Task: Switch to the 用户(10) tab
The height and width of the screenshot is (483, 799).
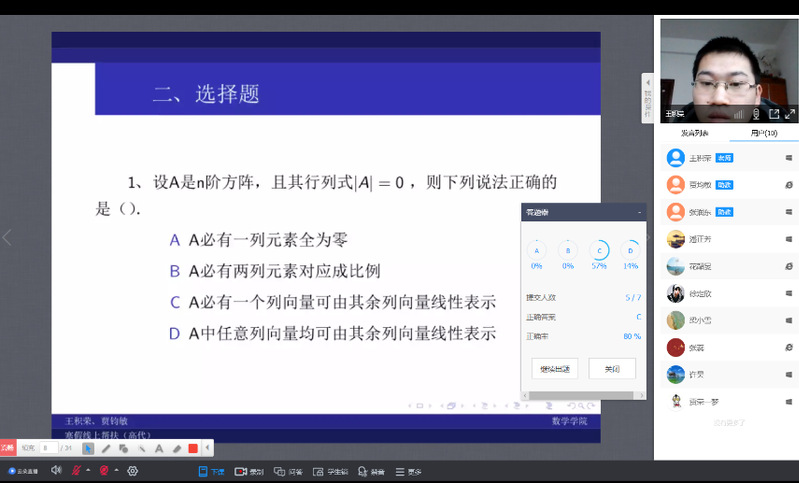Action: pos(763,133)
